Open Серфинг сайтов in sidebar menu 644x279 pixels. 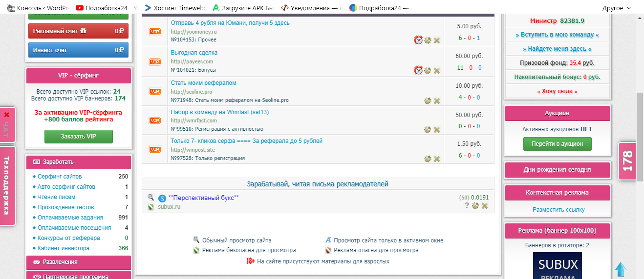(x=60, y=177)
